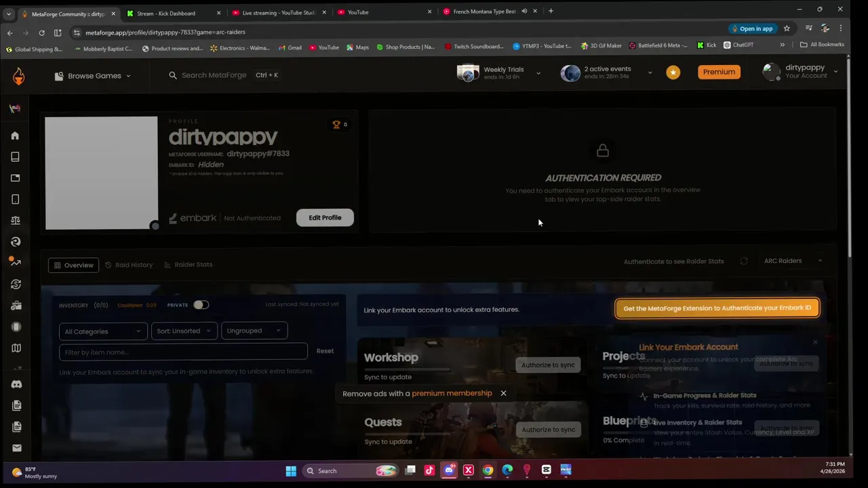868x488 pixels.
Task: Click the envelope mail icon in sidebar
Action: (16, 448)
